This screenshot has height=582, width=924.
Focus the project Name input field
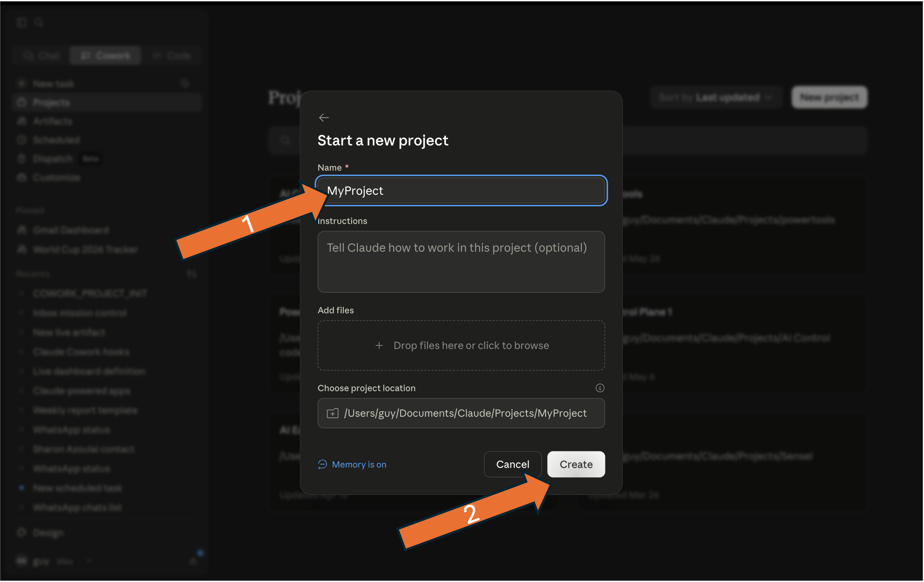461,190
